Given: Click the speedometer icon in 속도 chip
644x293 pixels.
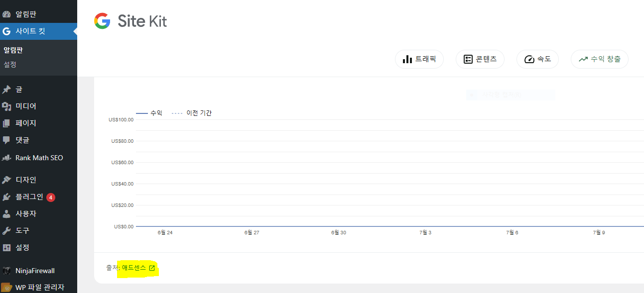Looking at the screenshot, I should click(x=529, y=59).
